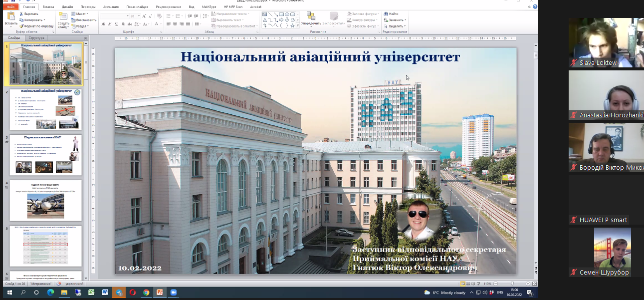Click the Cut (Вырезать) scissors icon

point(22,14)
